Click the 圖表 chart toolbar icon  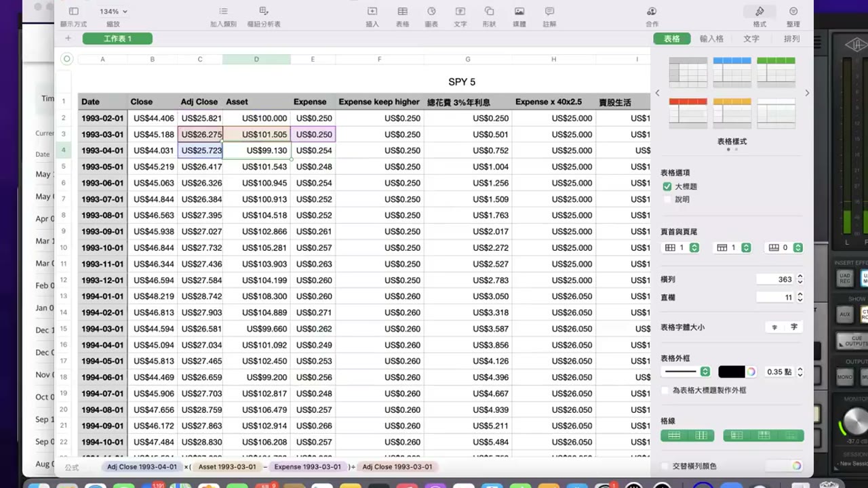click(431, 12)
